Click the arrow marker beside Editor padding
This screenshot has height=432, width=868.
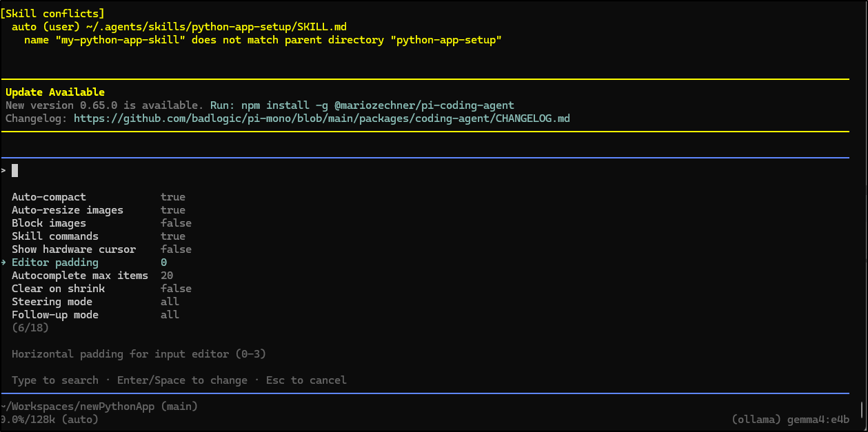(3, 263)
